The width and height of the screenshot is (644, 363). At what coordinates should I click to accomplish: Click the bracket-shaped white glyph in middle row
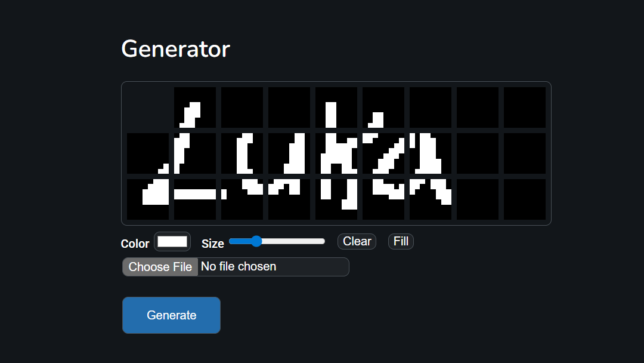[x=244, y=153]
